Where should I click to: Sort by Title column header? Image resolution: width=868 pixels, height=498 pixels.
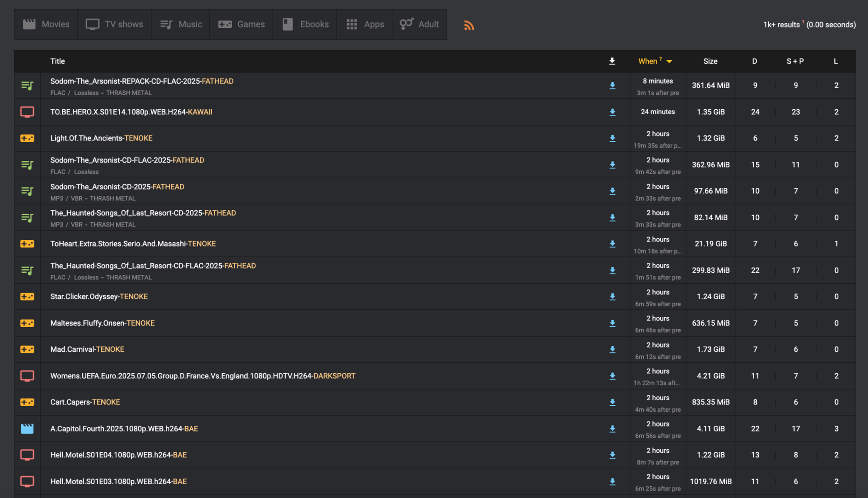(57, 61)
